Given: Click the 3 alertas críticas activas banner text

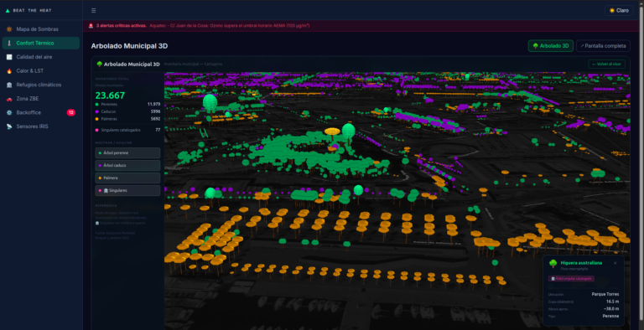Looking at the screenshot, I should click(121, 25).
